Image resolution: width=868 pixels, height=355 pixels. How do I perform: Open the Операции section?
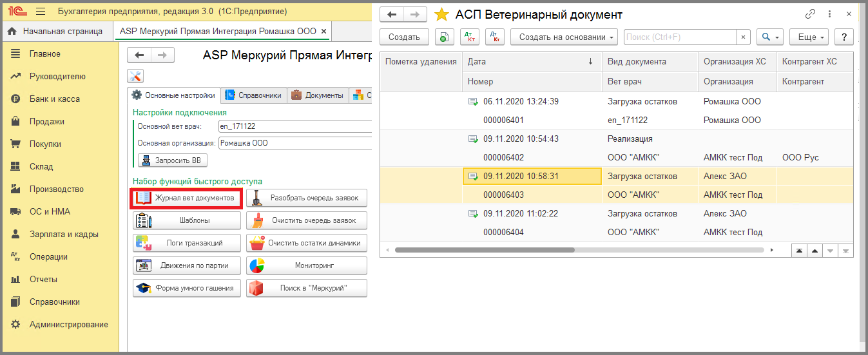(x=48, y=257)
